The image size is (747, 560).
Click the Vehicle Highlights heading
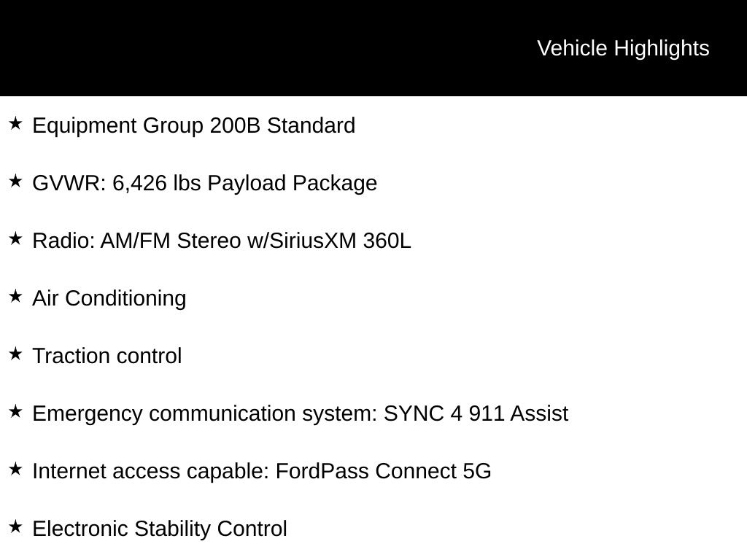pyautogui.click(x=623, y=48)
